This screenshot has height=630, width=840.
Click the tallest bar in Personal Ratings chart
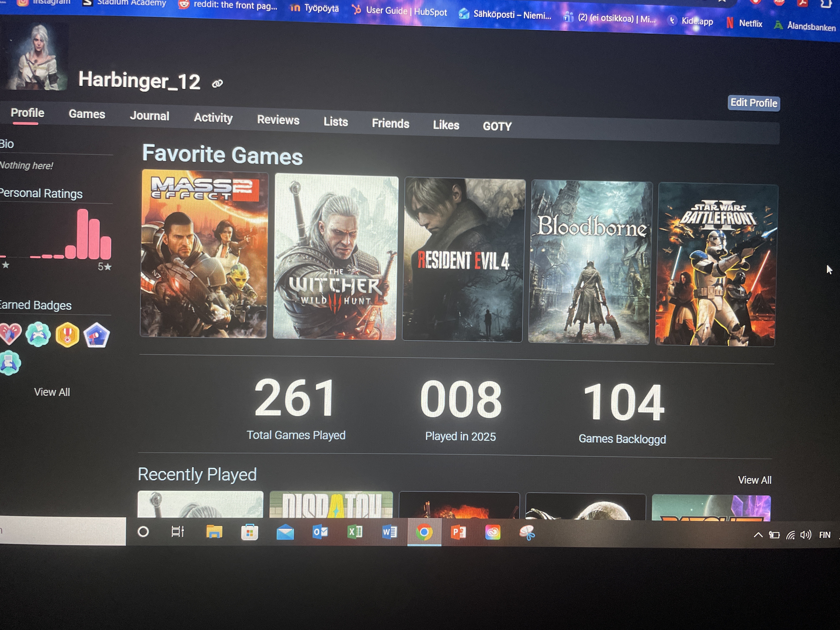[82, 234]
